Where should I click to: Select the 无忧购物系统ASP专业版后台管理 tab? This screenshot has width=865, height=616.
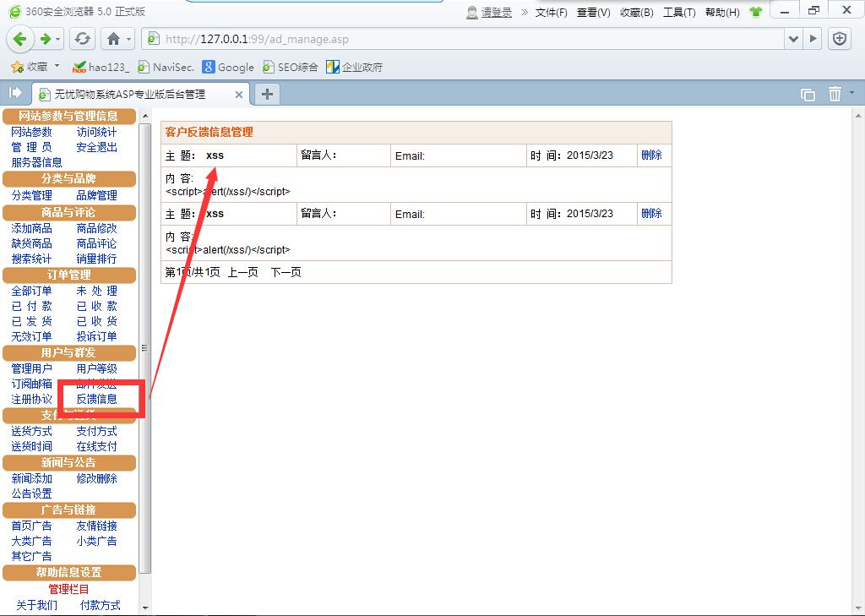point(141,95)
